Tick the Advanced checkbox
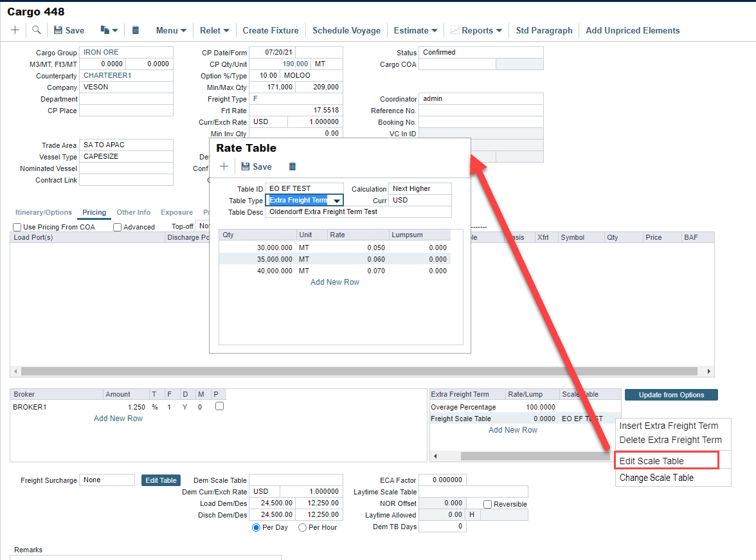756x560 pixels. click(x=118, y=227)
